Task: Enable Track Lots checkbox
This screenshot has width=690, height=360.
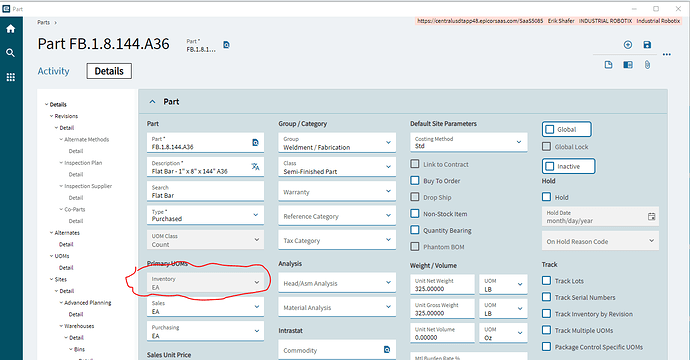Action: [x=547, y=280]
